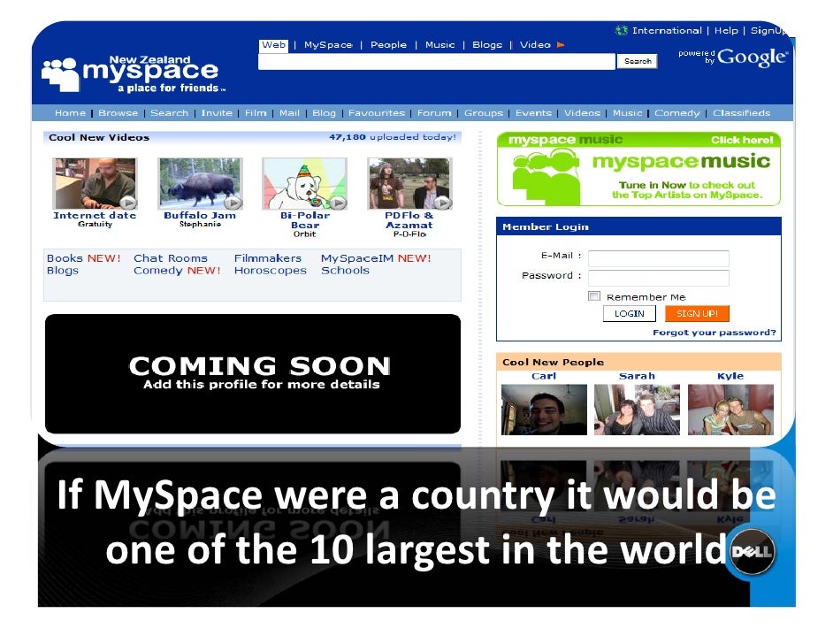Image resolution: width=833 pixels, height=644 pixels.
Task: Open the MySpaceIM NEW! link
Action: [376, 258]
